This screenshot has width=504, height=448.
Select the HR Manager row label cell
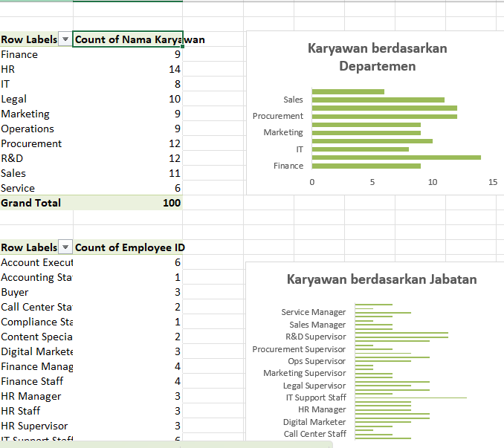point(31,396)
